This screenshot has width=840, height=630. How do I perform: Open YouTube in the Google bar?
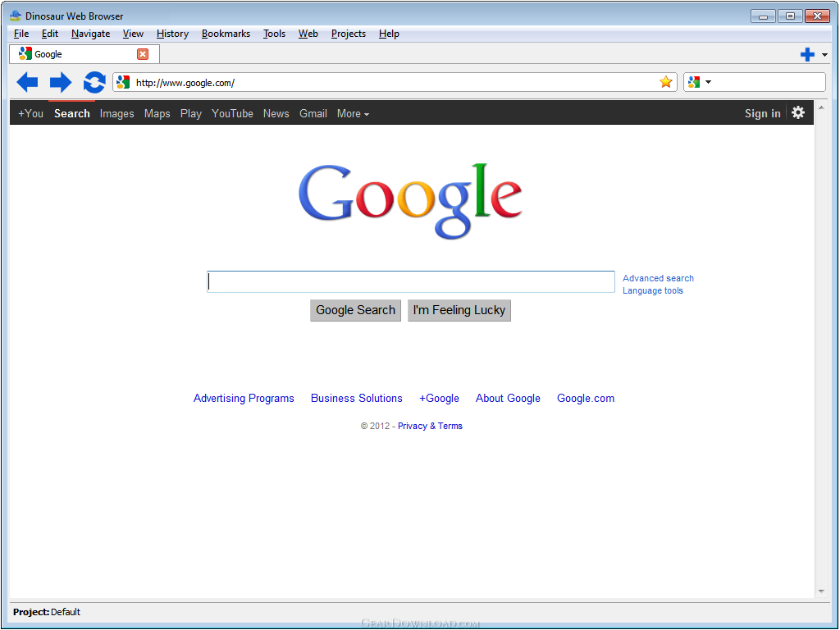coord(232,113)
